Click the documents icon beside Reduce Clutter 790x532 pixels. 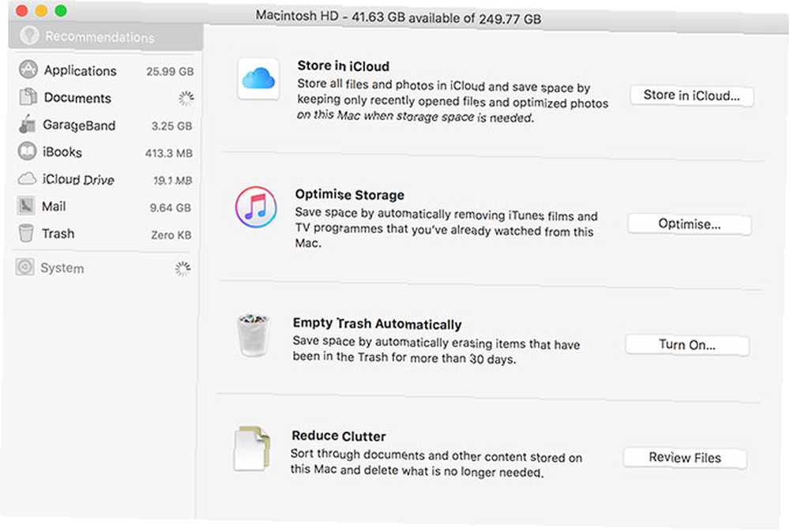pos(252,448)
